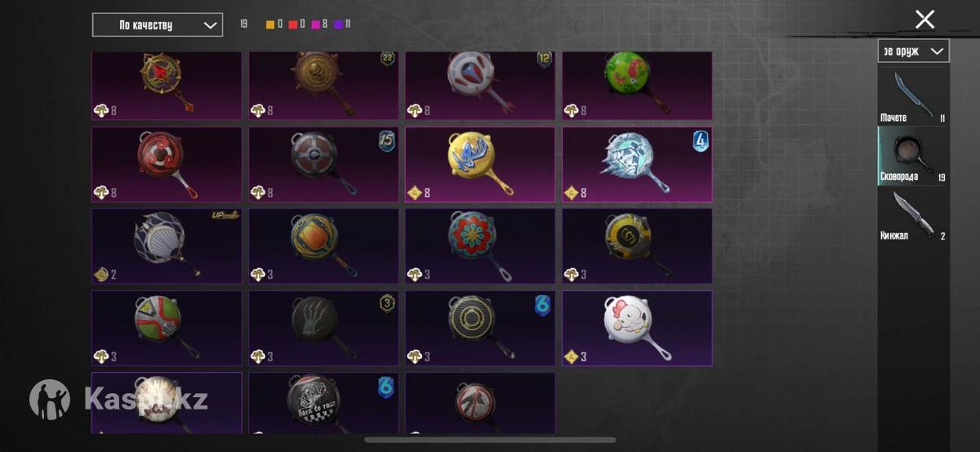Expand the weapon type dropdown on the right
The image size is (980, 452).
coord(913,51)
